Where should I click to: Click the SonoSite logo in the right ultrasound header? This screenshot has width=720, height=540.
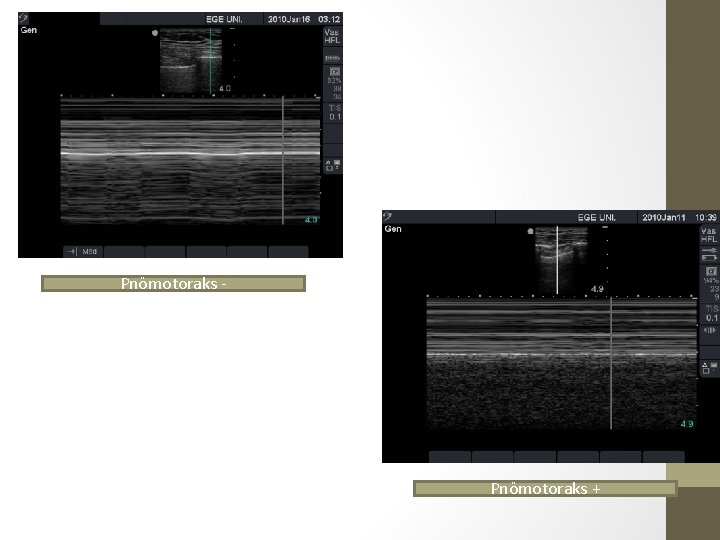click(x=388, y=216)
